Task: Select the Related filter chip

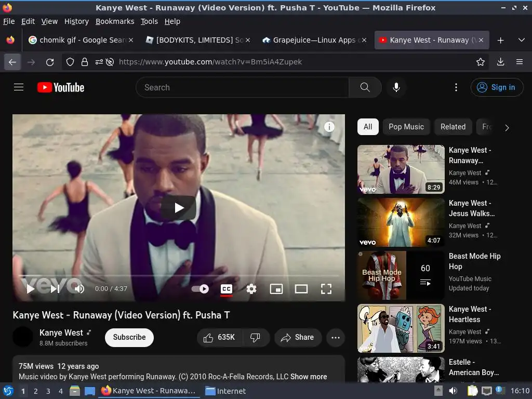Action: (453, 127)
